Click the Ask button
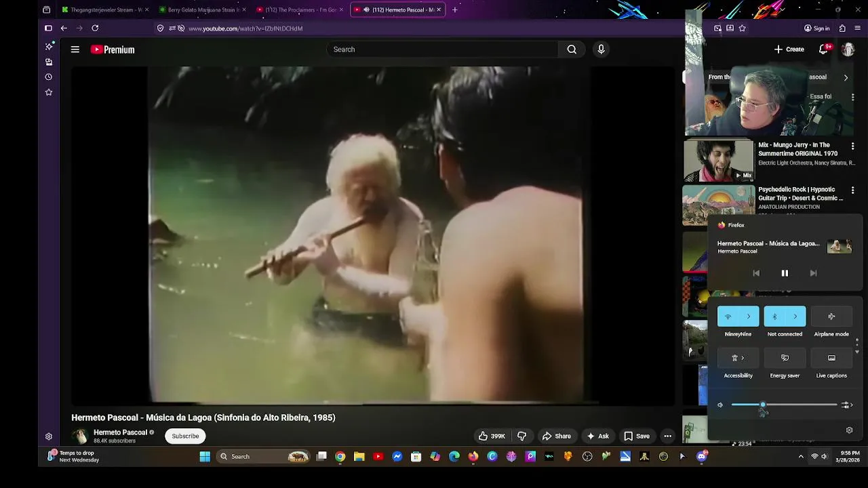 [598, 436]
